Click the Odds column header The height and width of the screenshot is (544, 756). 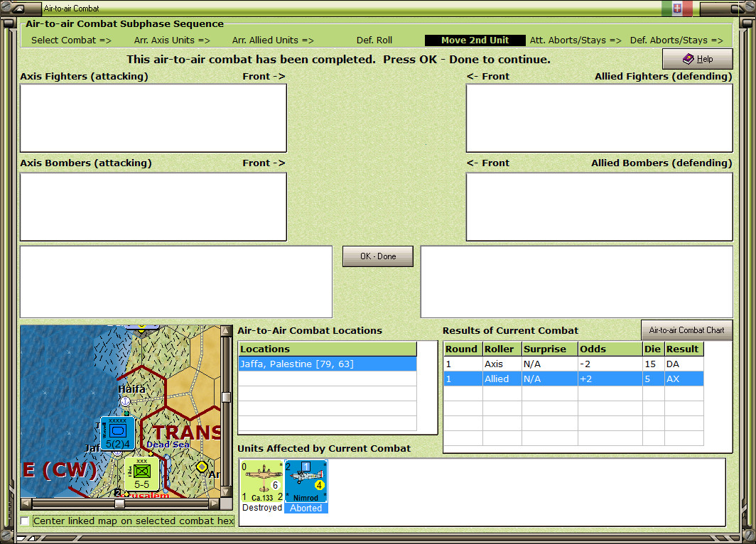coord(610,349)
